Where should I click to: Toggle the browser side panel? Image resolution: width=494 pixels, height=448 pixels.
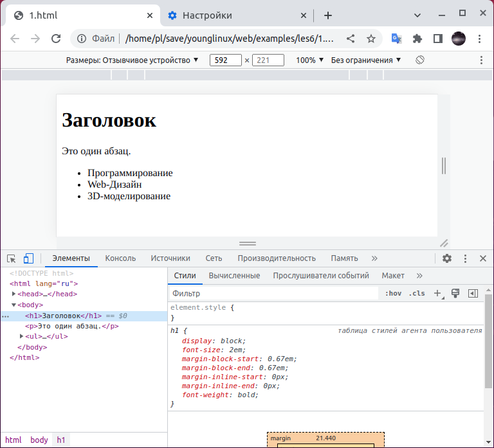tap(438, 39)
